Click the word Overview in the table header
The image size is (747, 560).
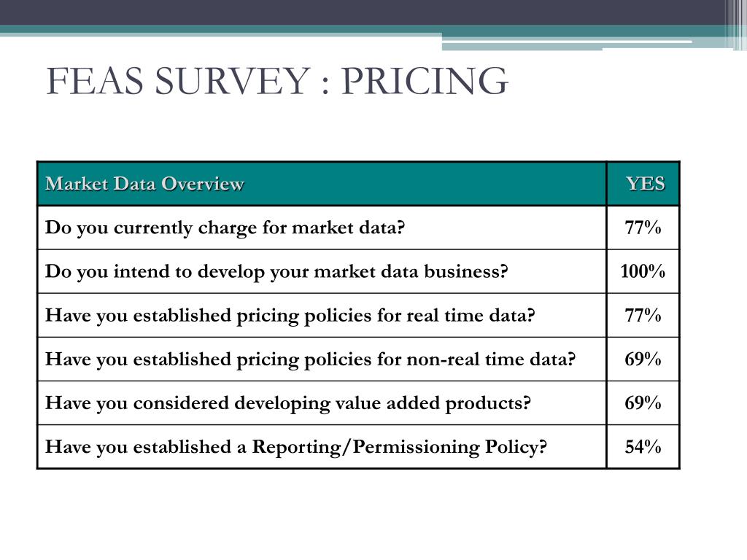[x=203, y=184]
